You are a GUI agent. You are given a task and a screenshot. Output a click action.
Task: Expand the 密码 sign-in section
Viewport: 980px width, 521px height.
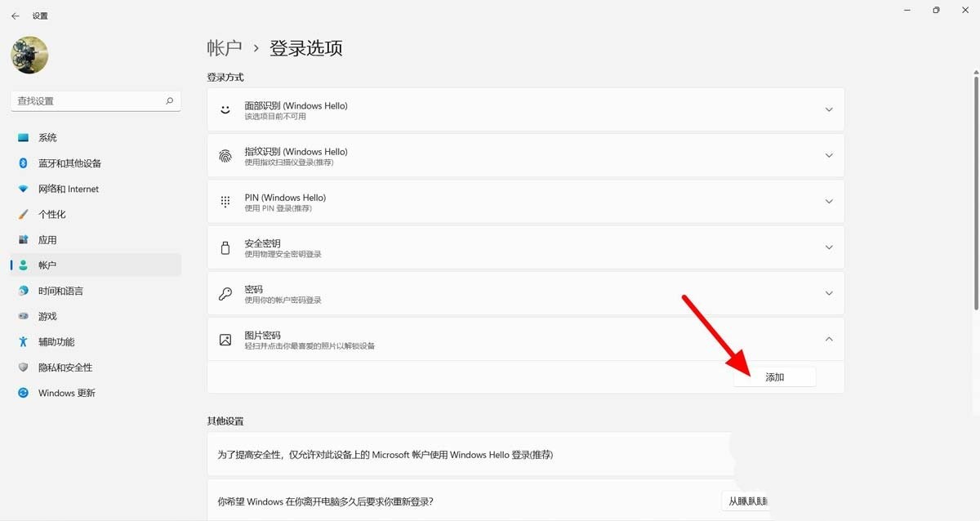tap(829, 292)
